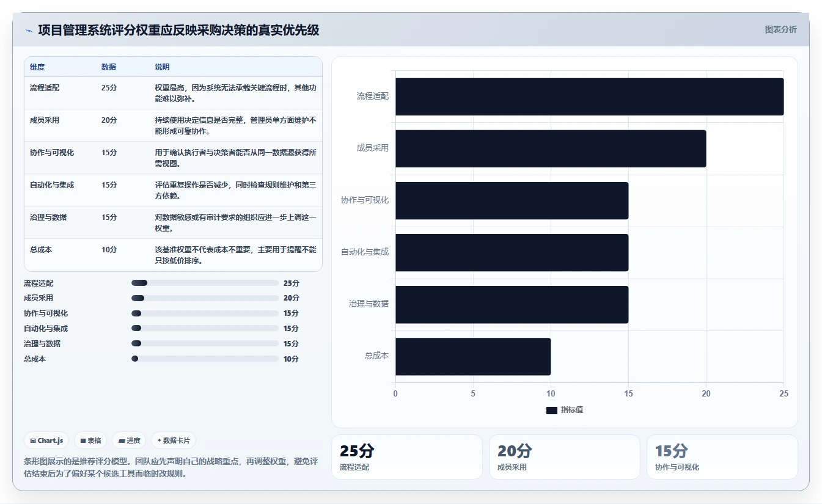The height and width of the screenshot is (504, 822).
Task: Click the 25分 value in the table
Action: coord(109,88)
